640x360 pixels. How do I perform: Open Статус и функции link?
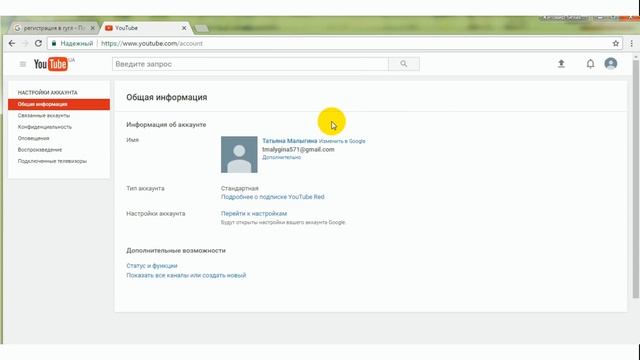point(152,266)
